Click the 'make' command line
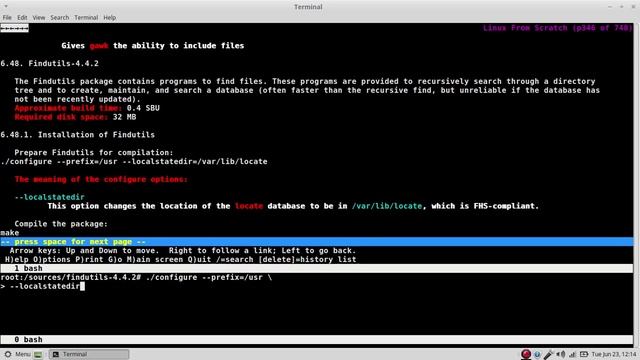 (x=10, y=233)
